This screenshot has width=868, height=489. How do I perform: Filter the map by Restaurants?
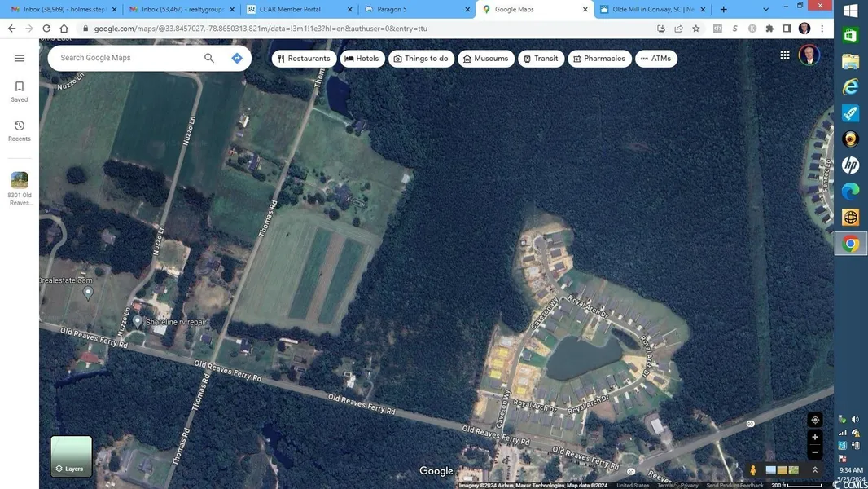pyautogui.click(x=304, y=59)
